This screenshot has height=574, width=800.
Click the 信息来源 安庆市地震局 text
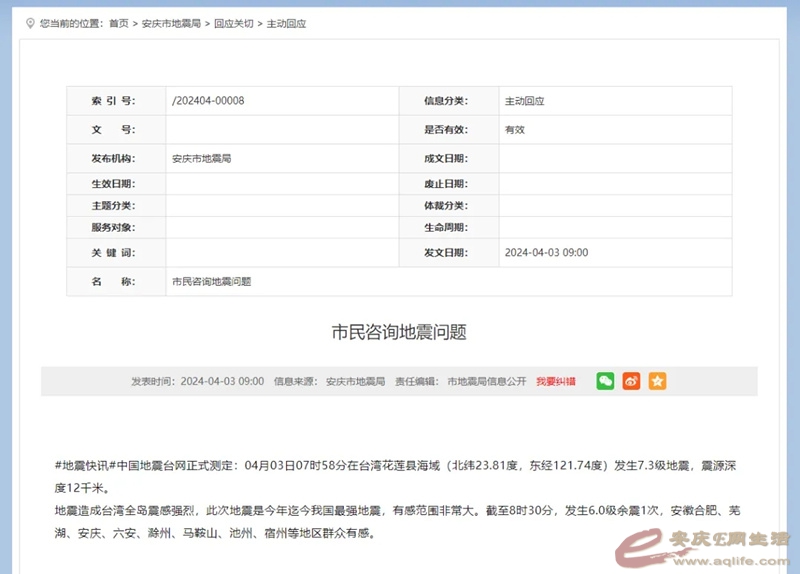pos(355,382)
